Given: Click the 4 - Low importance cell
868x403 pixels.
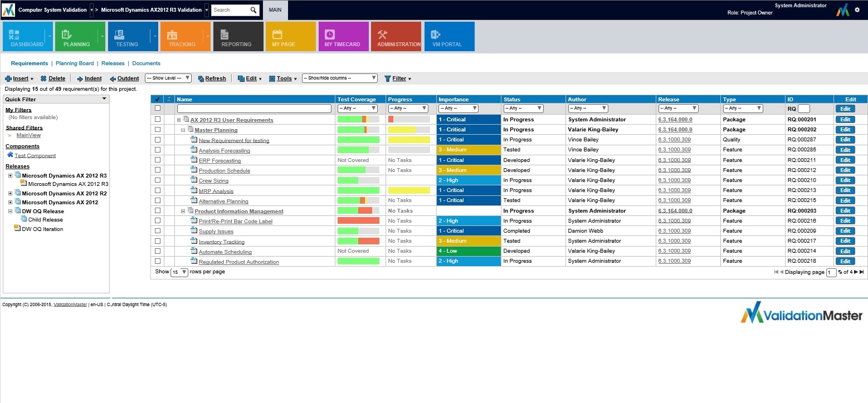Looking at the screenshot, I should coord(469,251).
